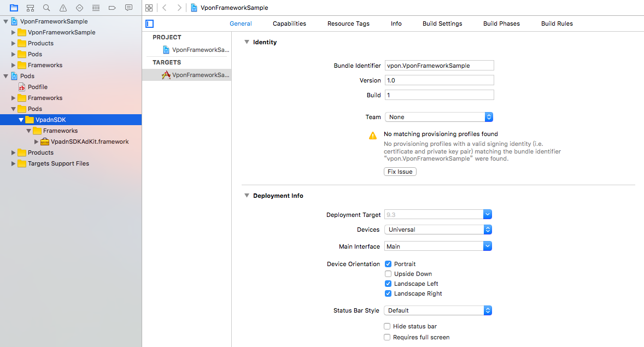Open the Breakpoint navigator icon
The image size is (644, 347).
point(112,8)
